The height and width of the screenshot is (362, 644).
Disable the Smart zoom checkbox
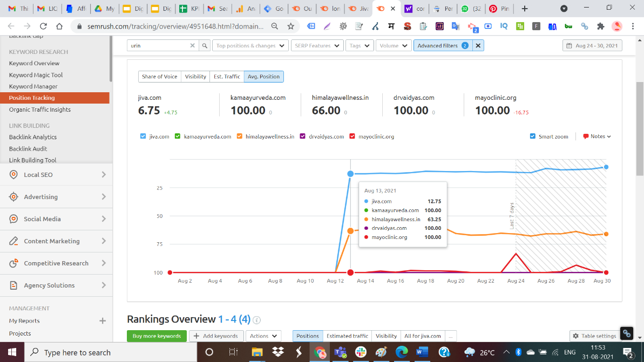(533, 136)
